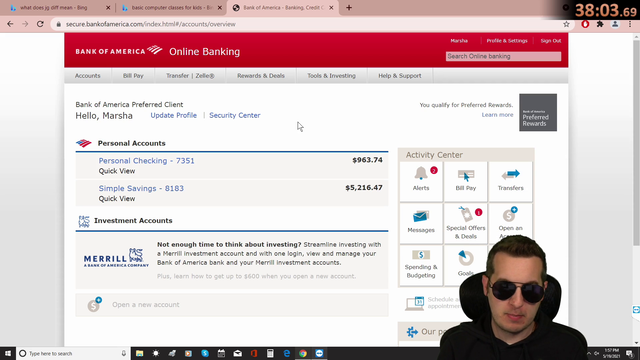Open File Explorer from taskbar
Screen dimensions: 640x360
pyautogui.click(x=140, y=353)
